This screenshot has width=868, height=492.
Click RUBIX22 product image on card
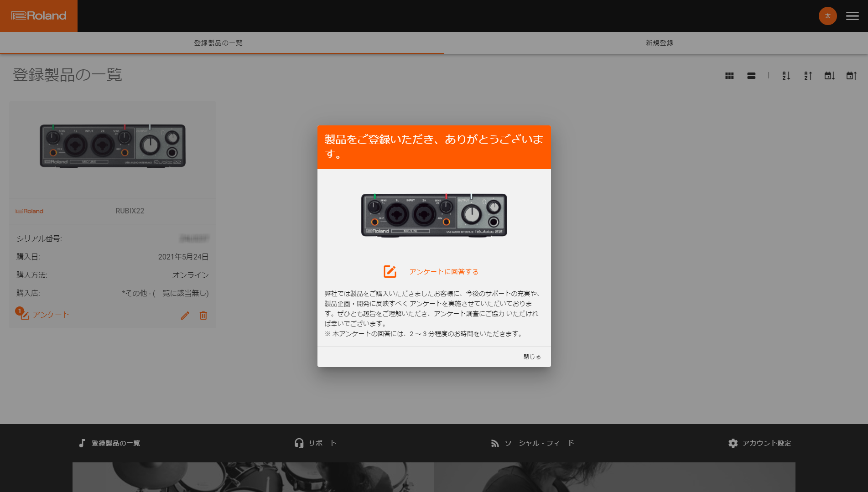[x=113, y=146]
